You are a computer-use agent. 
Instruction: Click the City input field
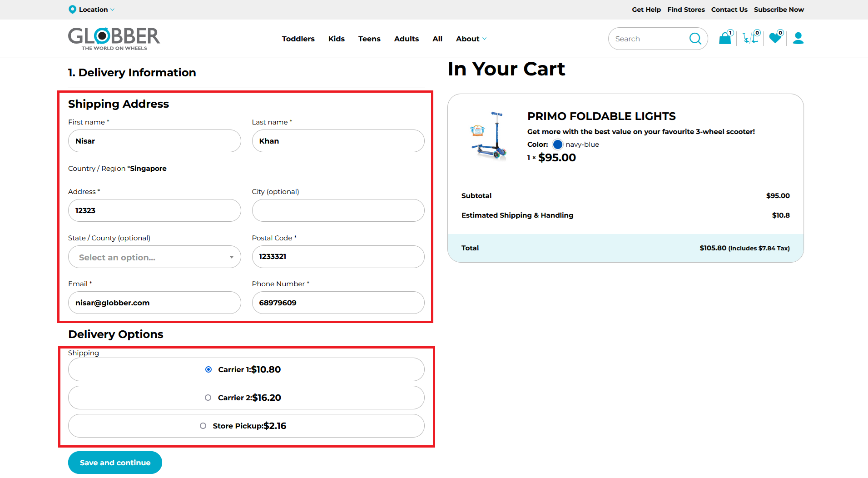338,210
